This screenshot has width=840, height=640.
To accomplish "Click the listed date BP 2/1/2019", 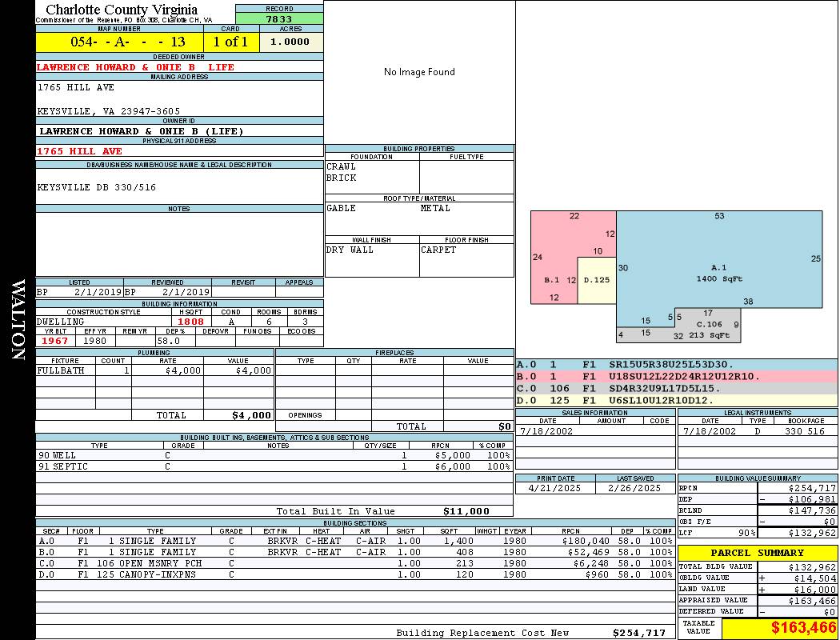I will (80, 293).
